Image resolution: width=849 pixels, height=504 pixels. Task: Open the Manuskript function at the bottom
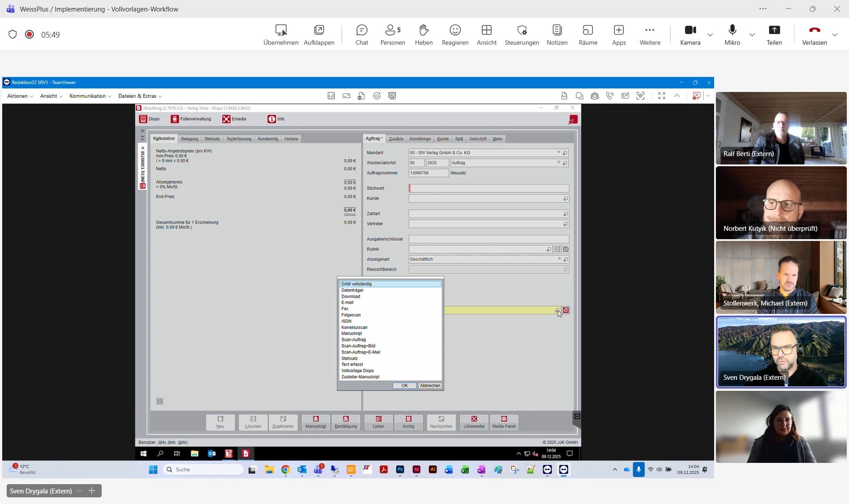[x=315, y=422]
